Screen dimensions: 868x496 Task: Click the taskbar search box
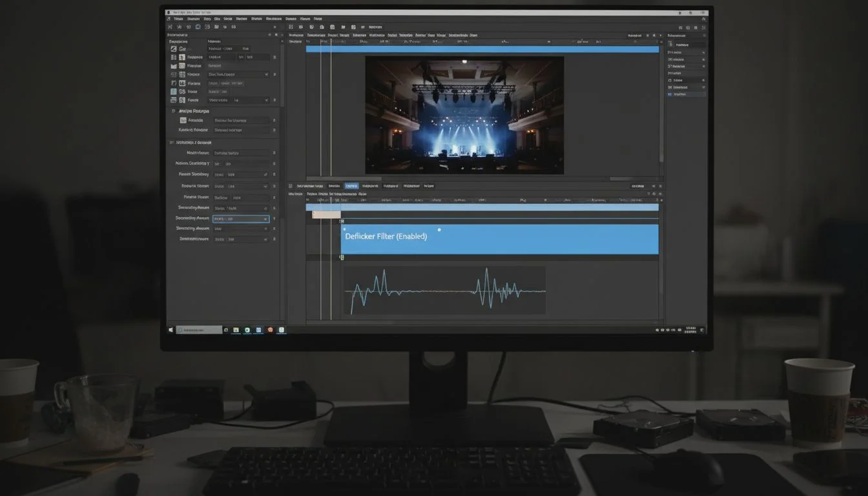(199, 330)
